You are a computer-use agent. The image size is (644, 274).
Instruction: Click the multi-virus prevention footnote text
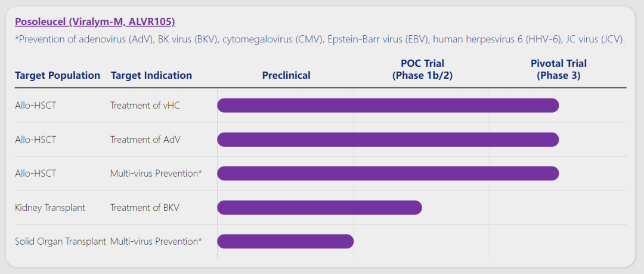320,39
